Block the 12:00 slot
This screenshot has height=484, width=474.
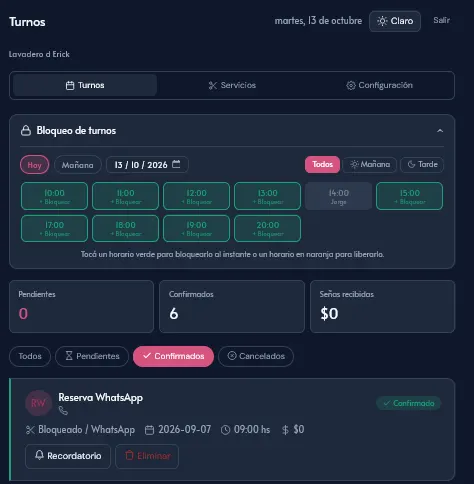(196, 196)
